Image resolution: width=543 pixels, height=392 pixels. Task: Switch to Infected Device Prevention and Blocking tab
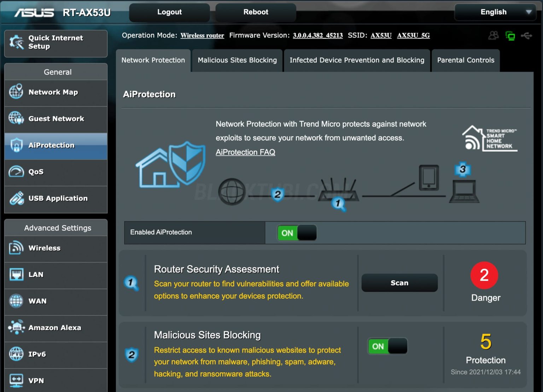click(357, 60)
